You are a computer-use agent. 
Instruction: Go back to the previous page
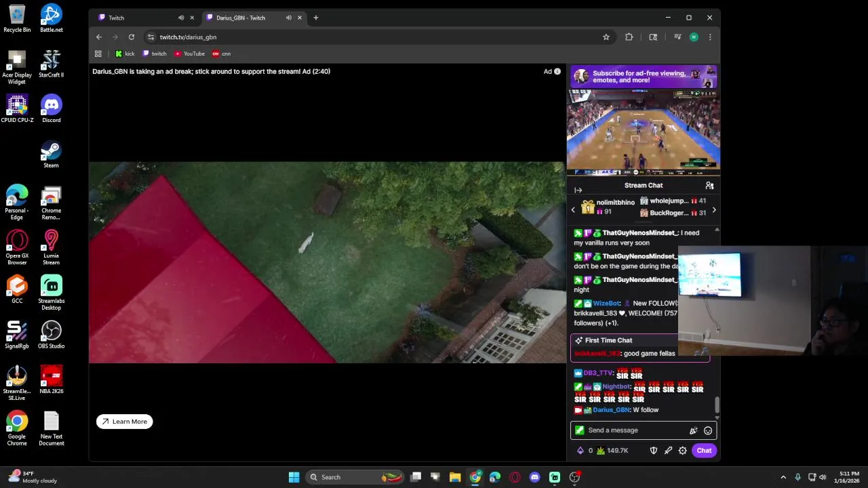pyautogui.click(x=99, y=37)
